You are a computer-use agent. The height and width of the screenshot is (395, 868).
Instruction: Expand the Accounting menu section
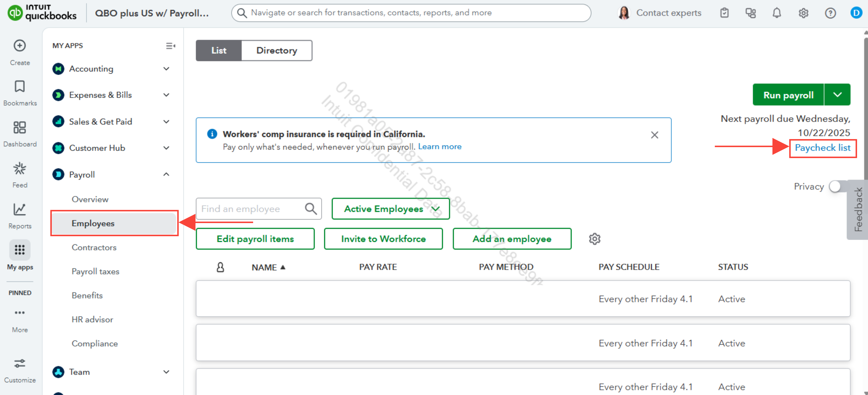[166, 69]
